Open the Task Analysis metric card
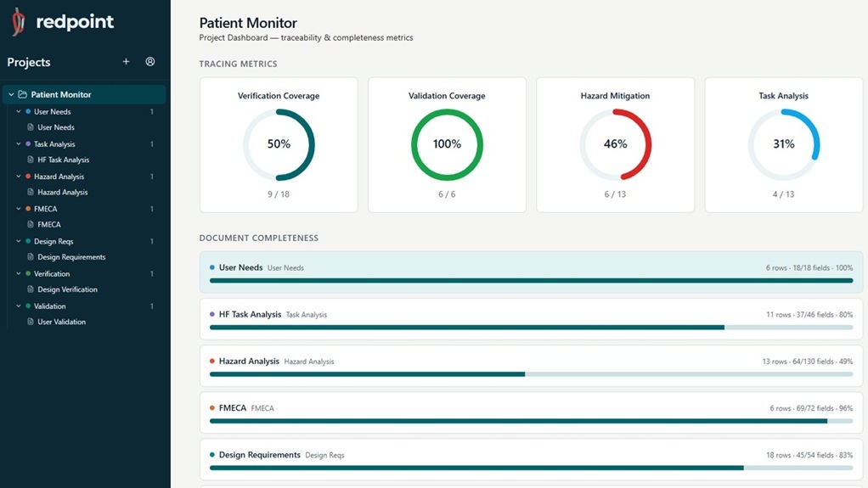 tap(783, 144)
